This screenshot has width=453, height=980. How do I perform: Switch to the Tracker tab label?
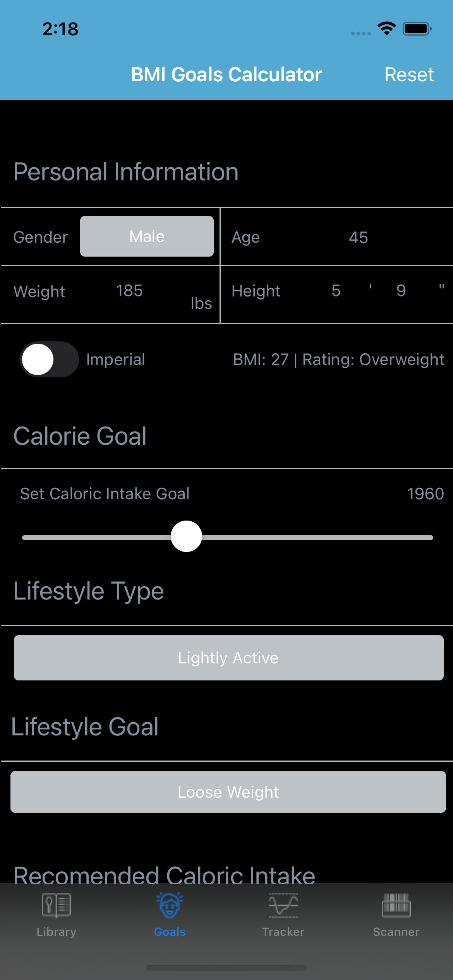(x=283, y=932)
